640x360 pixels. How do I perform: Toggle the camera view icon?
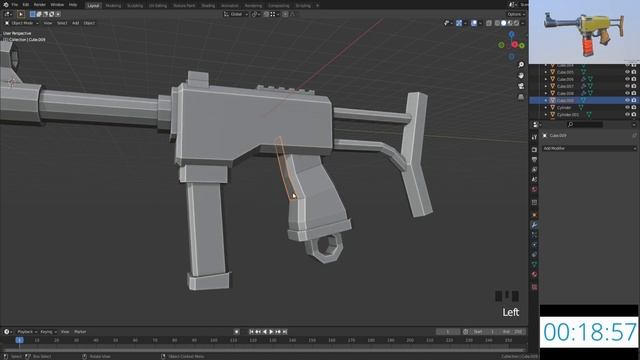pos(521,86)
